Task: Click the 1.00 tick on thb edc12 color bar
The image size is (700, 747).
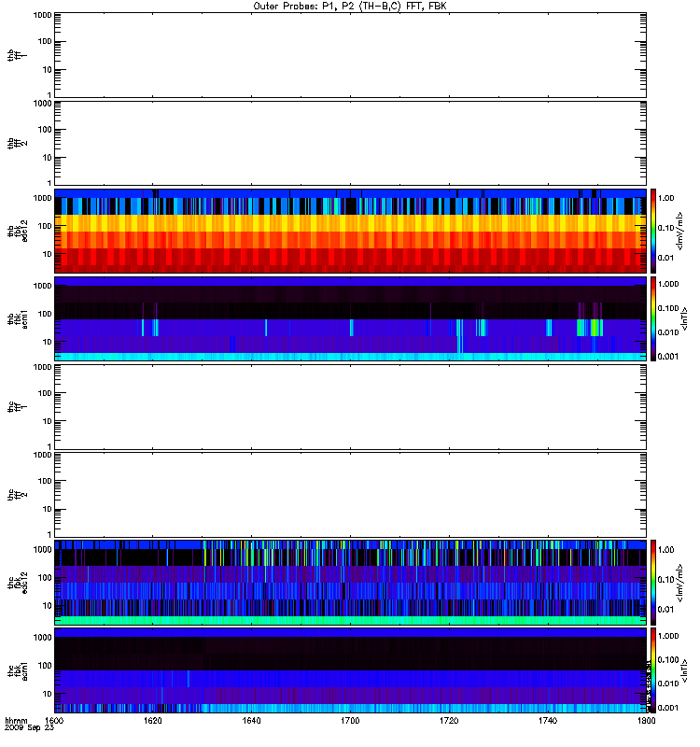Action: [665, 198]
